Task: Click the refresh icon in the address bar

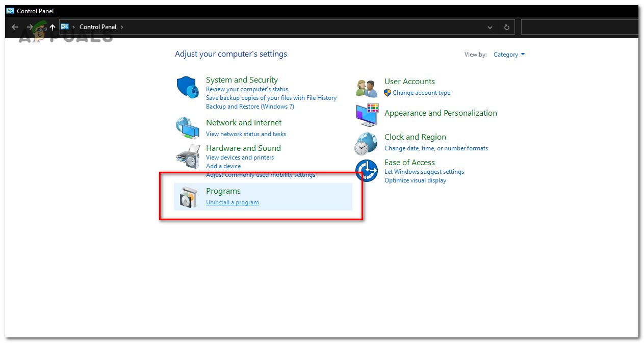Action: [506, 27]
